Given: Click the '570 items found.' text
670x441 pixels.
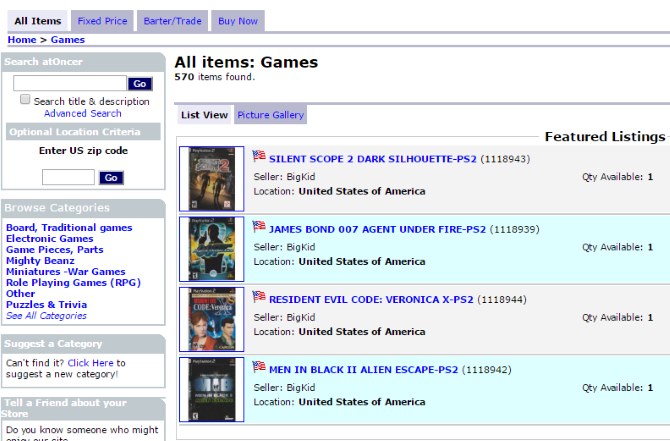Looking at the screenshot, I should click(215, 77).
